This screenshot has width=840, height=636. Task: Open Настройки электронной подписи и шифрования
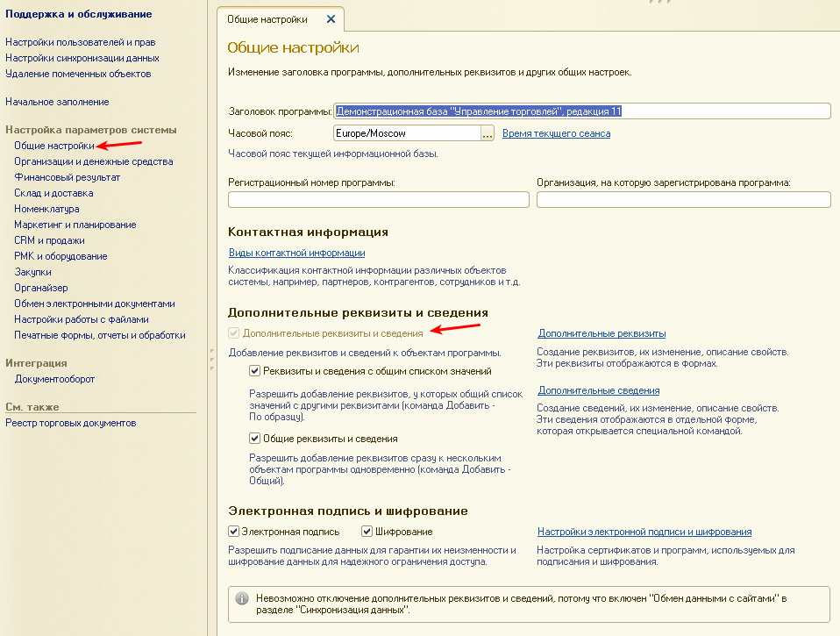pyautogui.click(x=644, y=532)
